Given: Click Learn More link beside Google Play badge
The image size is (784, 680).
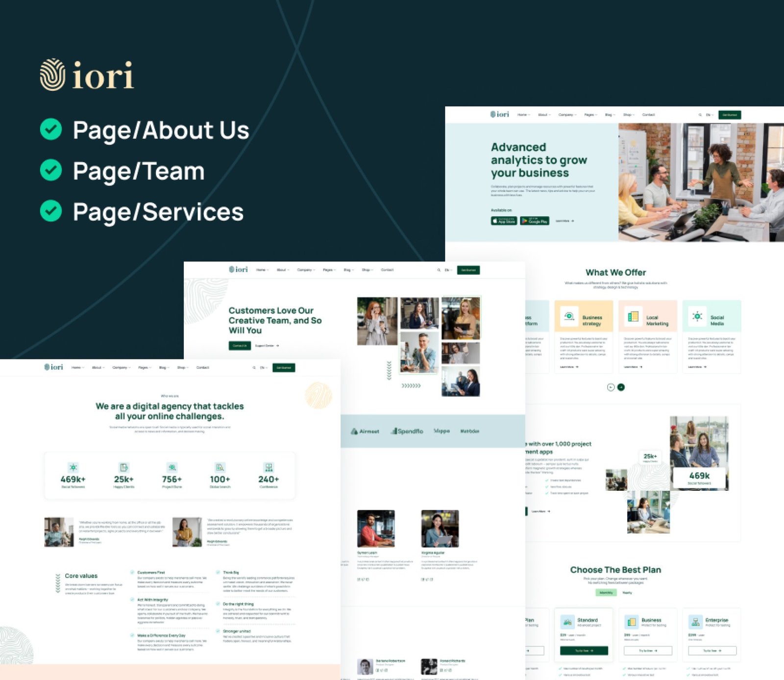Looking at the screenshot, I should coord(564,221).
